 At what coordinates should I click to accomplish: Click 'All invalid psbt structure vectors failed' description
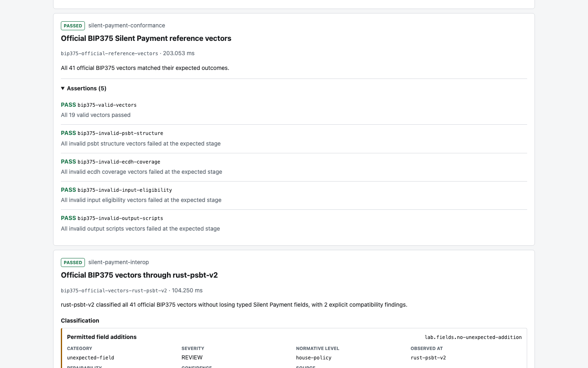pos(141,144)
